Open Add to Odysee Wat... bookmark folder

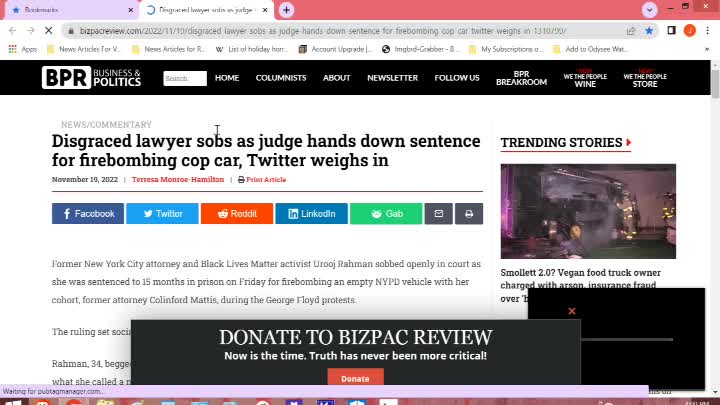(591, 49)
